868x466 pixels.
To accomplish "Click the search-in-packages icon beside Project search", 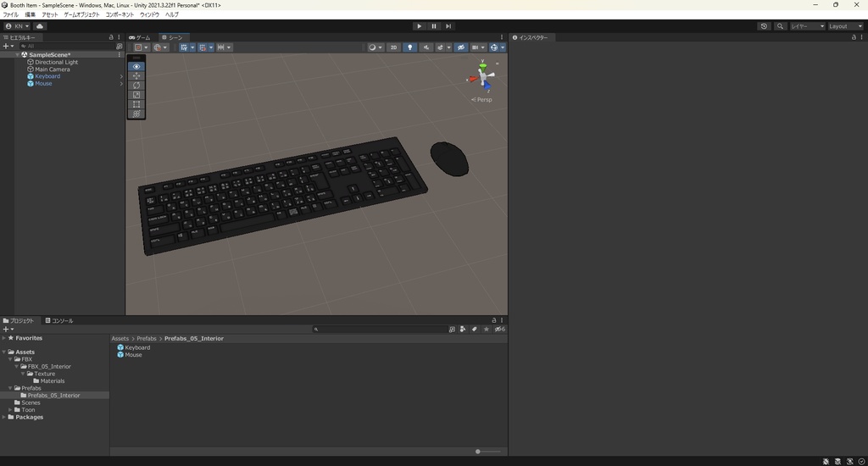I will (452, 330).
